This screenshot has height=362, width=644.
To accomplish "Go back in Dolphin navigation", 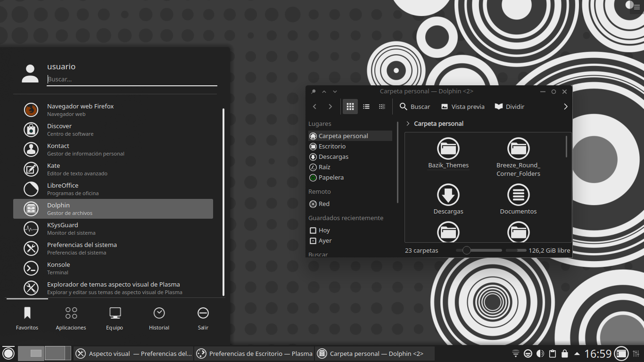I will [315, 107].
